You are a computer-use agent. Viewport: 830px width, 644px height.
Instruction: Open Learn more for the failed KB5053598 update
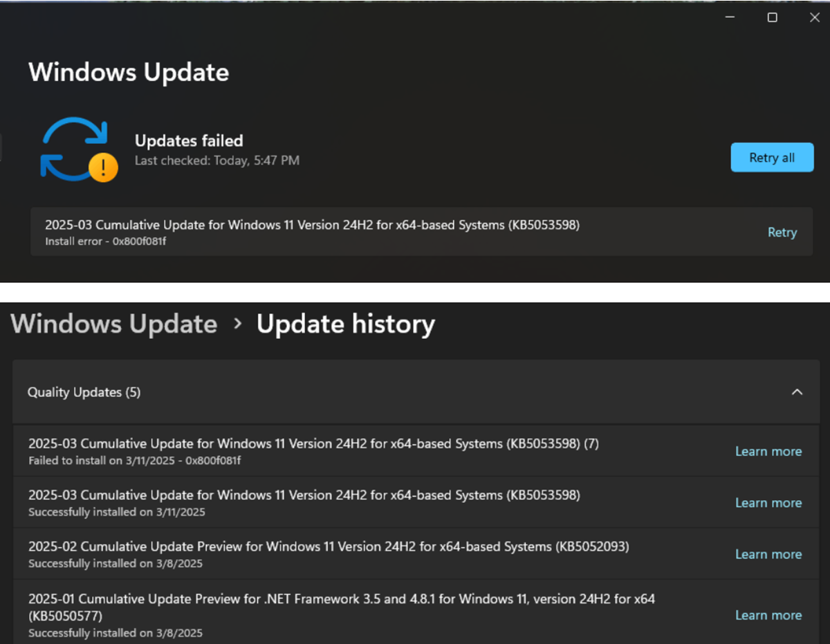coord(768,451)
